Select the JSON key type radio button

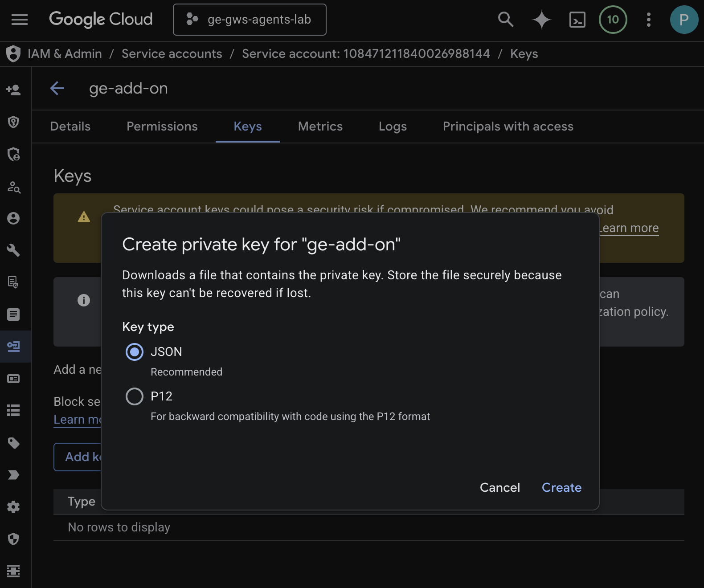(x=135, y=352)
